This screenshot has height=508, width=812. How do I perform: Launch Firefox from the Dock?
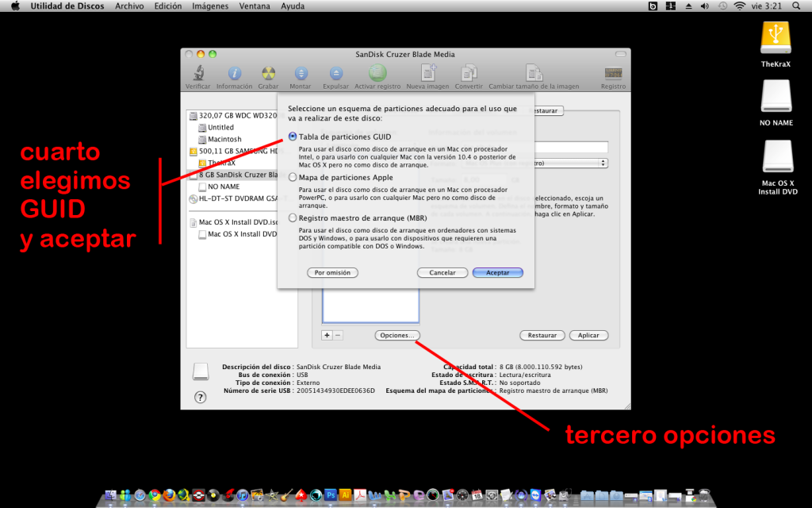point(170,495)
